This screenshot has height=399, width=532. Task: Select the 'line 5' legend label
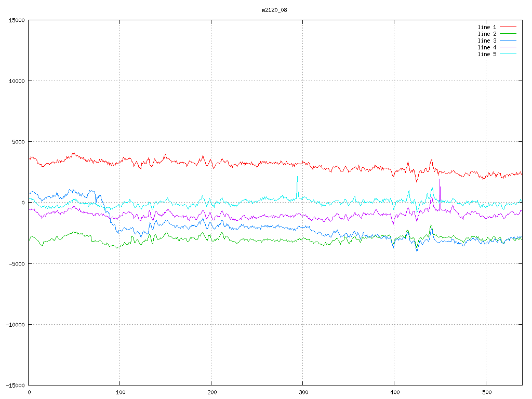coord(487,54)
